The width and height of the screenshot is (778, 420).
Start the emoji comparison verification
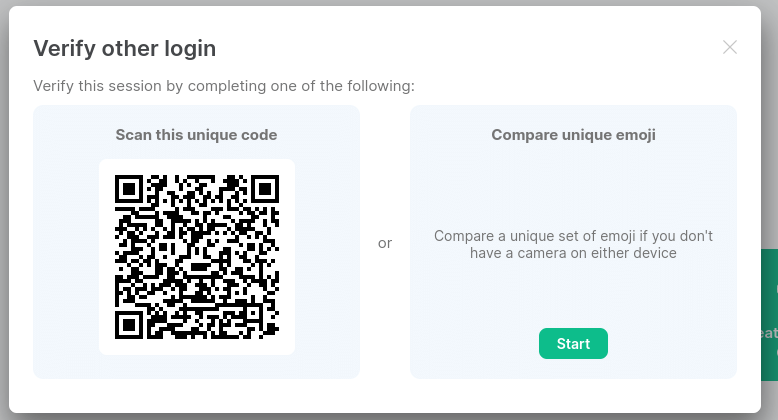[573, 344]
